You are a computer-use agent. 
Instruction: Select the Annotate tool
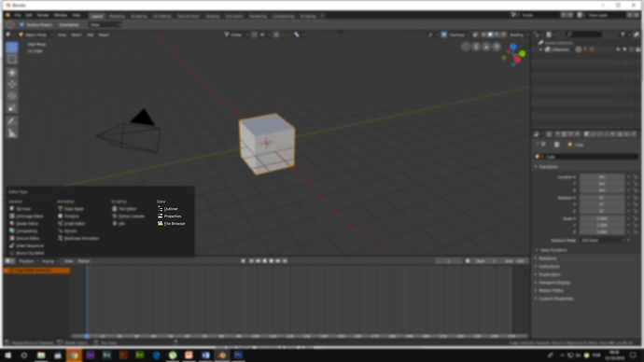[x=12, y=121]
